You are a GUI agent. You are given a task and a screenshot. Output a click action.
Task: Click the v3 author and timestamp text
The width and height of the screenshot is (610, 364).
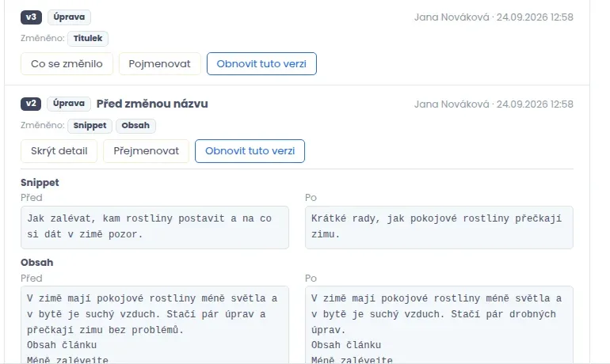(494, 17)
